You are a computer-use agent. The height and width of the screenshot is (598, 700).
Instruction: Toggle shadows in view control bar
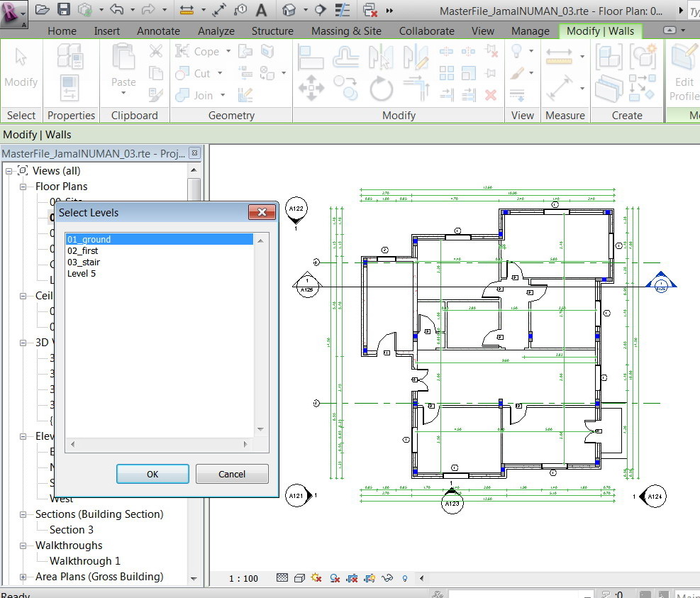316,578
